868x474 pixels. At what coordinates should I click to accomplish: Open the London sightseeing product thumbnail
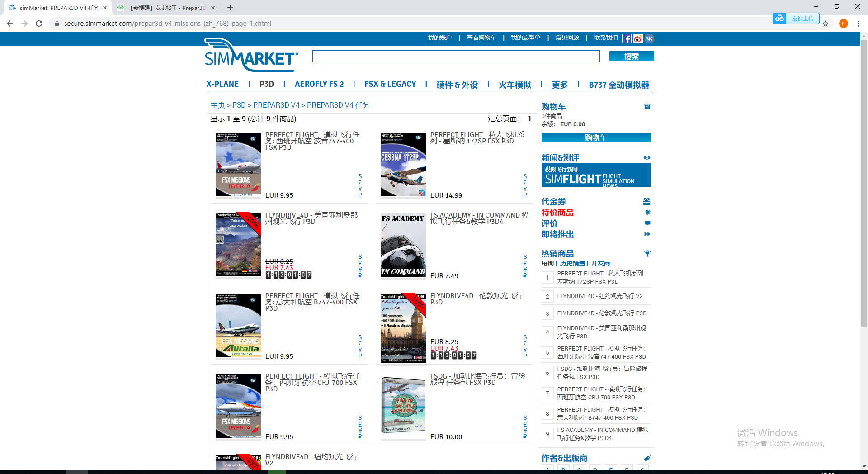click(x=403, y=328)
